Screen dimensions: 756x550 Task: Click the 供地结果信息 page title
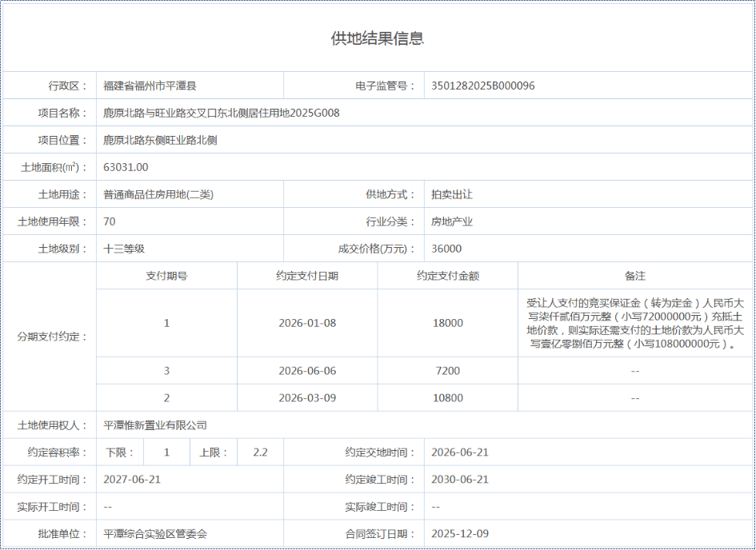coord(378,38)
